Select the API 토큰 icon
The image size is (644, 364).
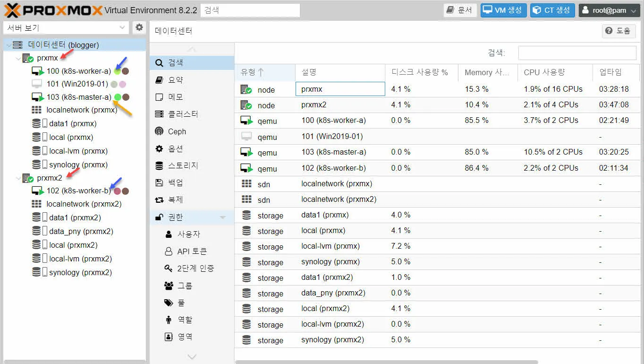(x=169, y=251)
